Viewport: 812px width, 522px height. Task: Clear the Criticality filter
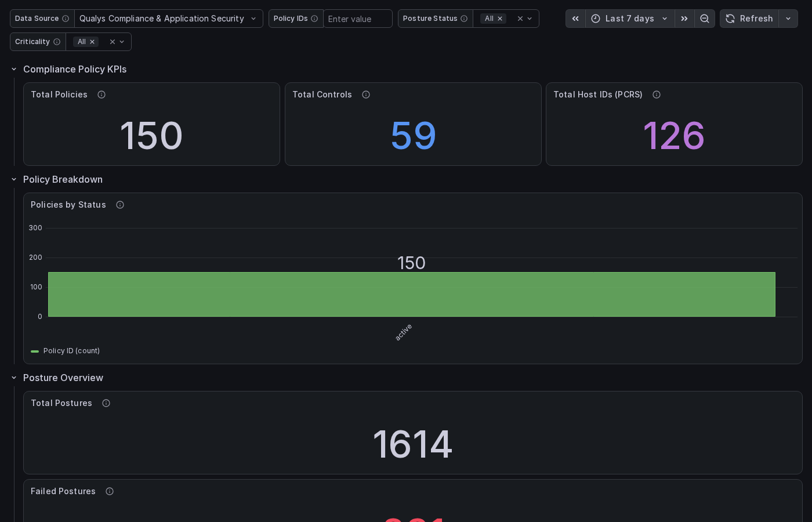[x=113, y=42]
